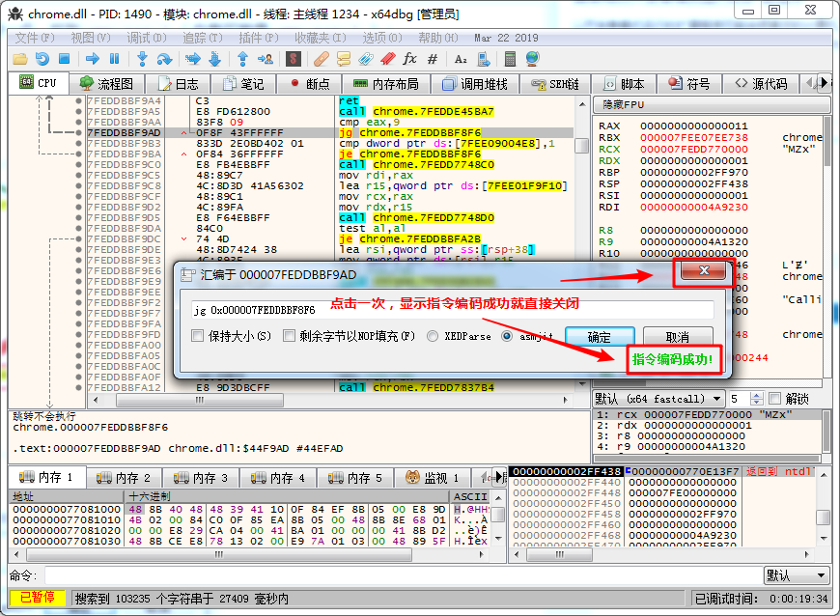The image size is (840, 616).
Task: Open the 默认 dropdown beside command bar
Action: pos(797,575)
